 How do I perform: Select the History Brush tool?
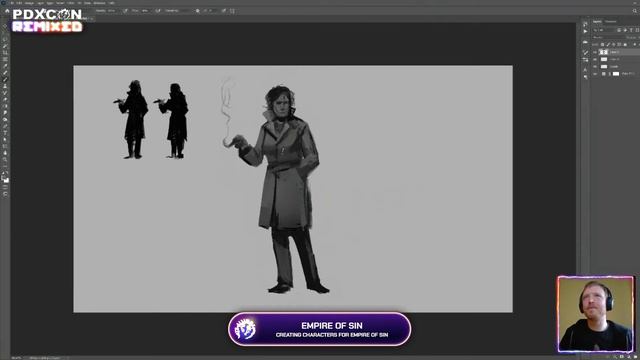click(5, 93)
